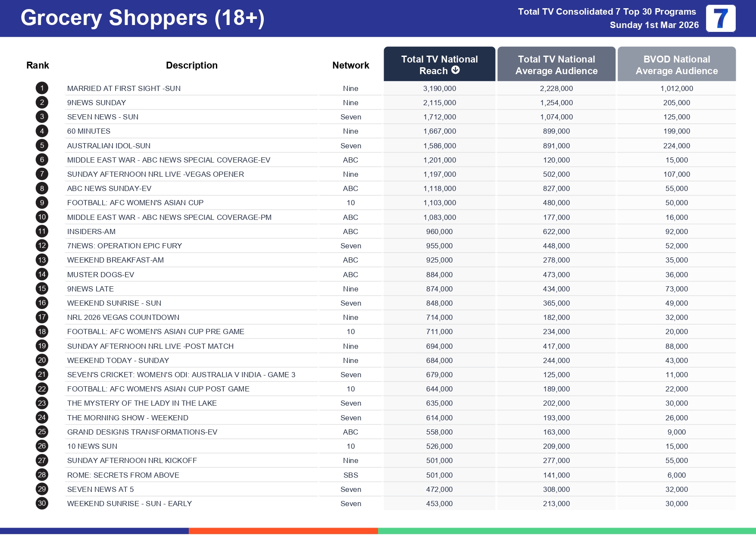Image resolution: width=756 pixels, height=535 pixels.
Task: Select BVOD National Average Audience header
Action: 676,65
